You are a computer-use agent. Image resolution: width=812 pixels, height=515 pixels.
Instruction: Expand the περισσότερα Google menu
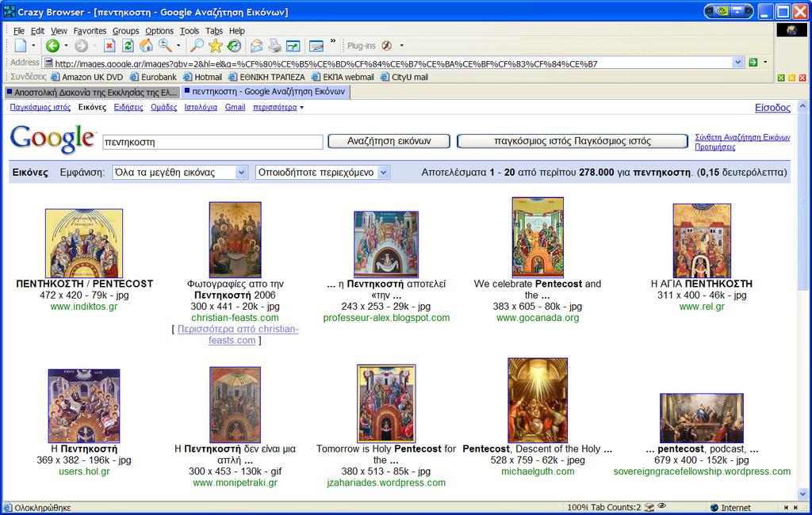coord(278,107)
